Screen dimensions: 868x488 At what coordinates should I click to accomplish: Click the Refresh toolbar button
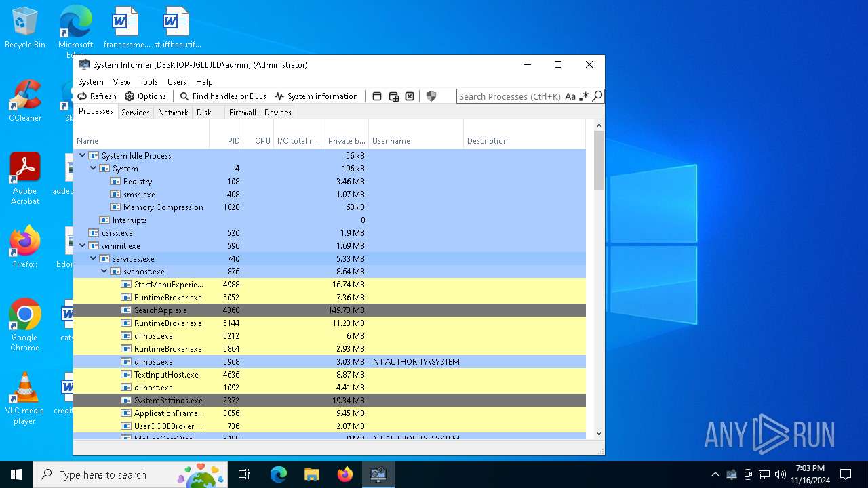97,96
